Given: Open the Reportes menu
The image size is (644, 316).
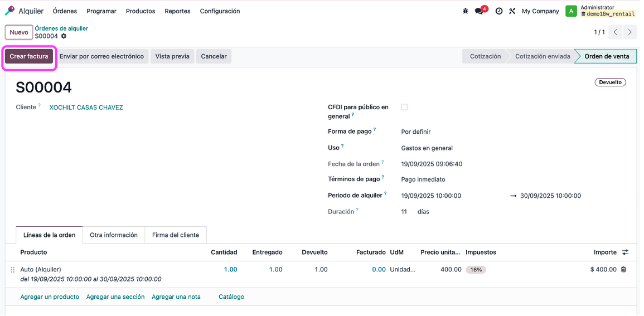Looking at the screenshot, I should tap(177, 11).
